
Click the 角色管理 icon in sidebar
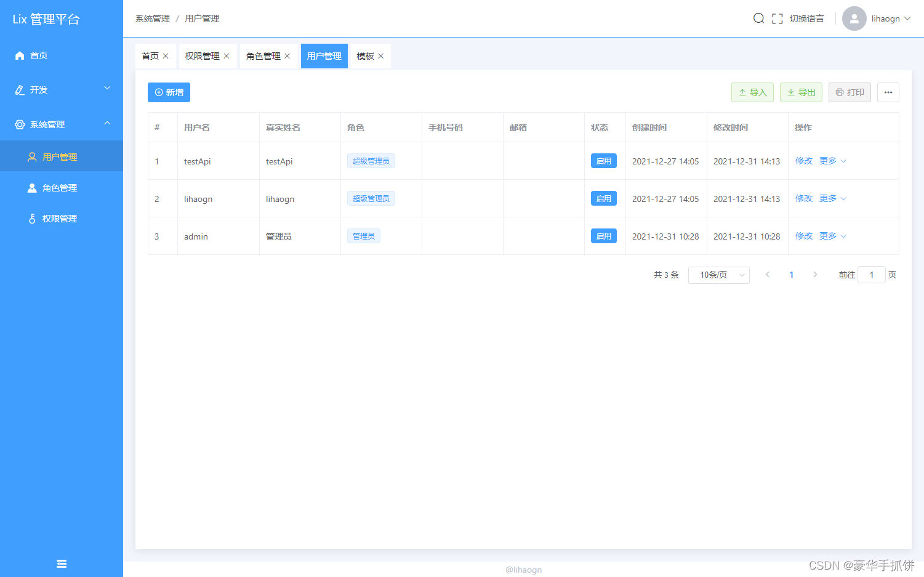32,188
